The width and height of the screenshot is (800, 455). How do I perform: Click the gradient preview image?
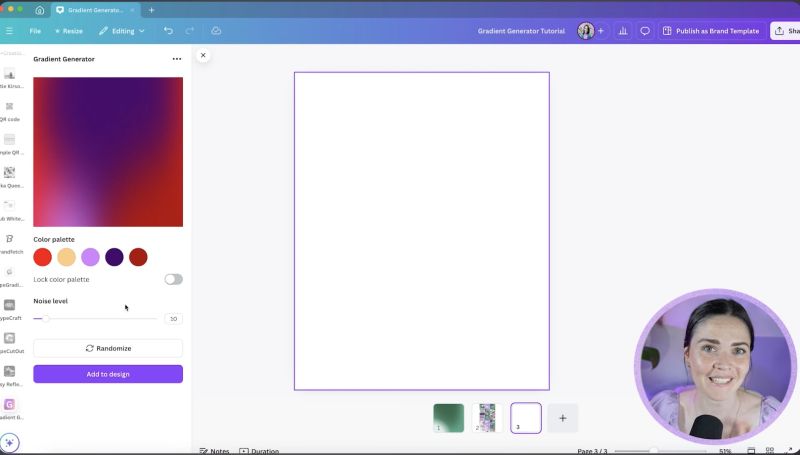tap(108, 152)
